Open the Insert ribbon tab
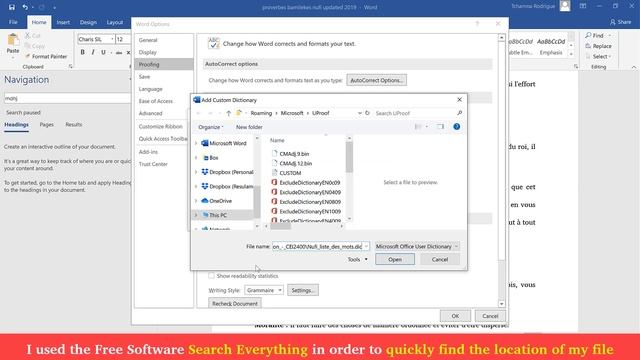 pyautogui.click(x=63, y=22)
